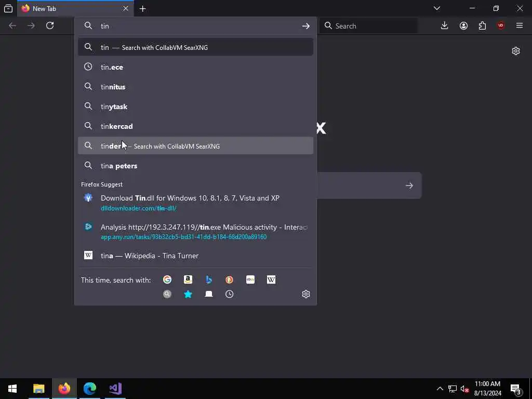Select the tinnitus search suggestion
This screenshot has height=399, width=532.
tap(195, 87)
